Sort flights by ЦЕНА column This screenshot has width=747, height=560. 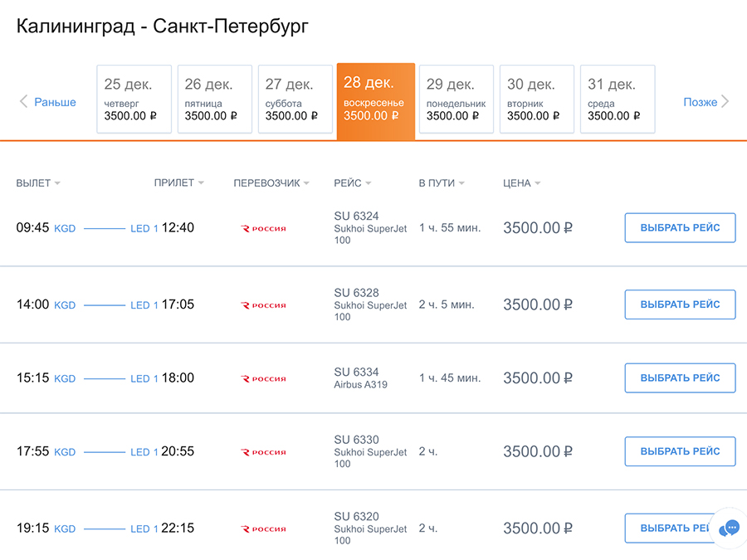[x=521, y=183]
